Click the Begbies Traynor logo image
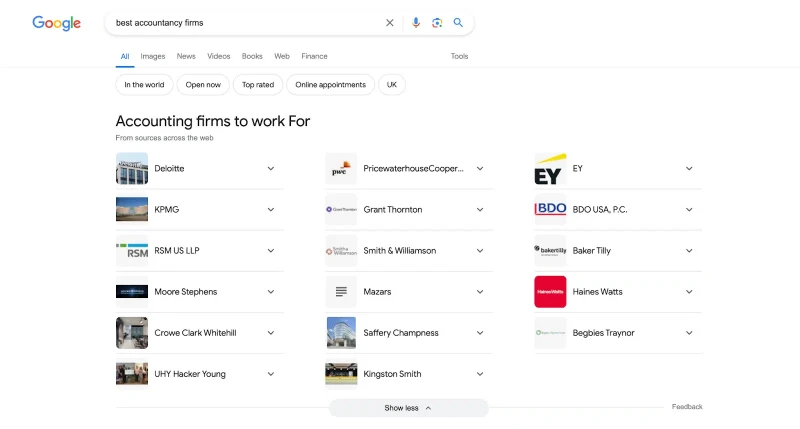 click(550, 333)
